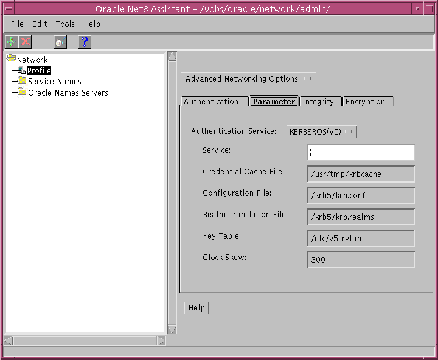This screenshot has width=438, height=360.
Task: Click the horizontal scrollbar right arrow
Action: 161,341
